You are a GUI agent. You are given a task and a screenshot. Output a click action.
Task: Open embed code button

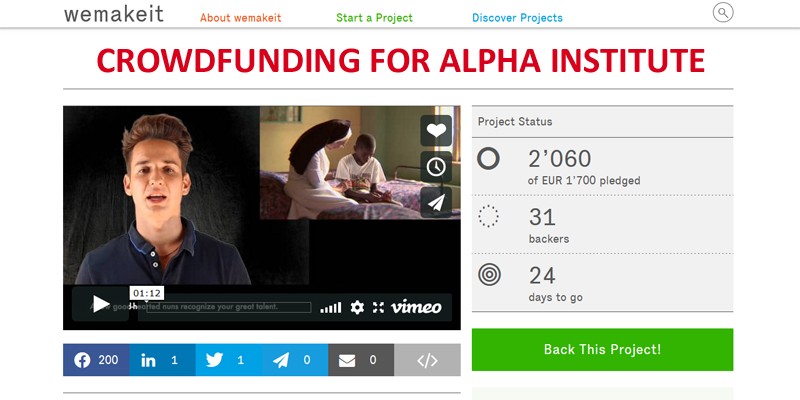coord(427,360)
